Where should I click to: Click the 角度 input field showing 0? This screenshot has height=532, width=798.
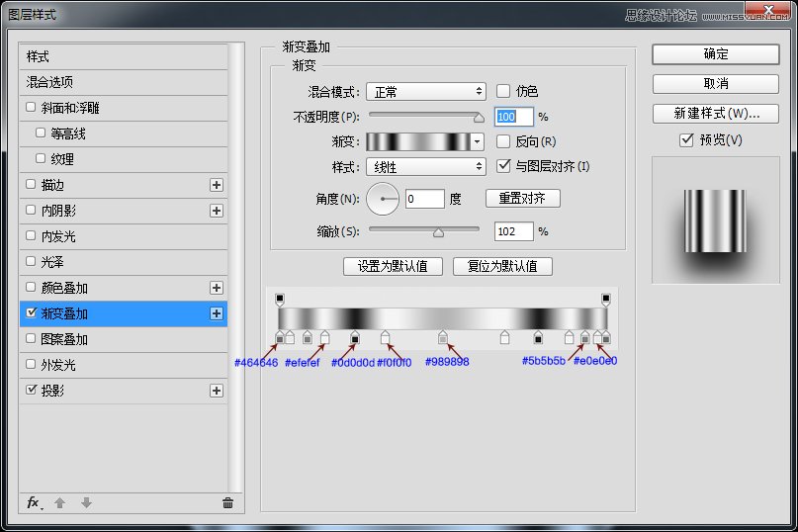click(x=425, y=199)
